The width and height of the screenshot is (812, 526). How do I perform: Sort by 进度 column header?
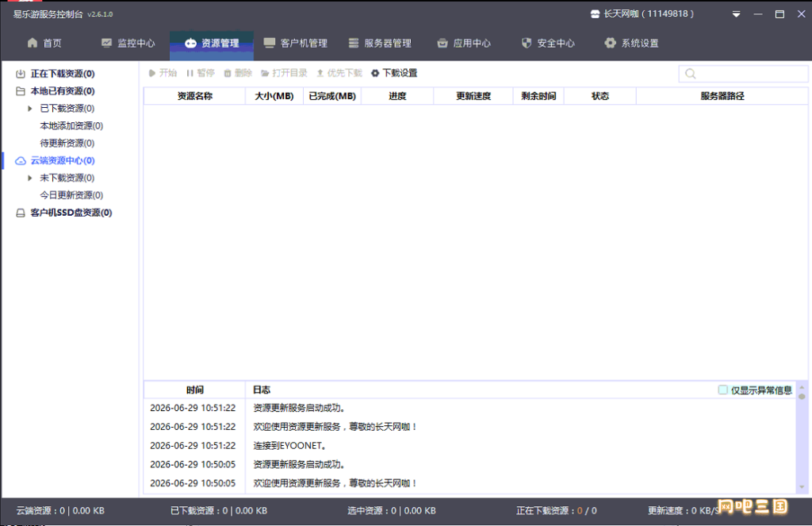[397, 96]
